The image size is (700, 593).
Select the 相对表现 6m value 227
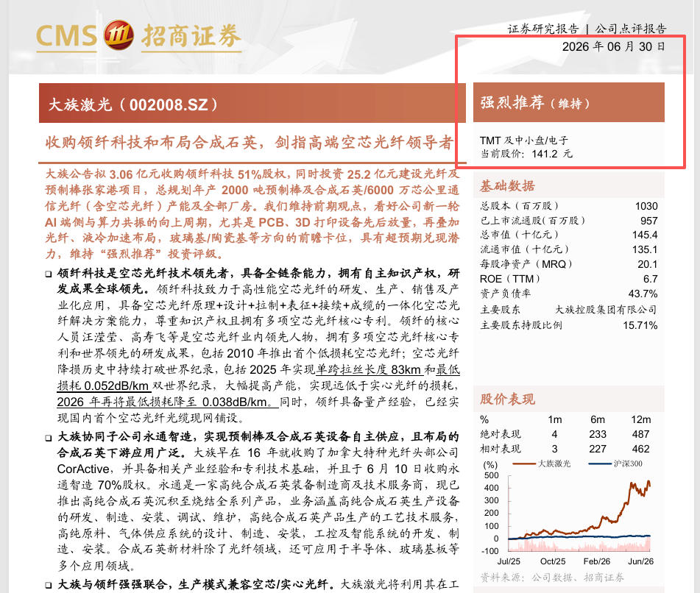pos(598,450)
